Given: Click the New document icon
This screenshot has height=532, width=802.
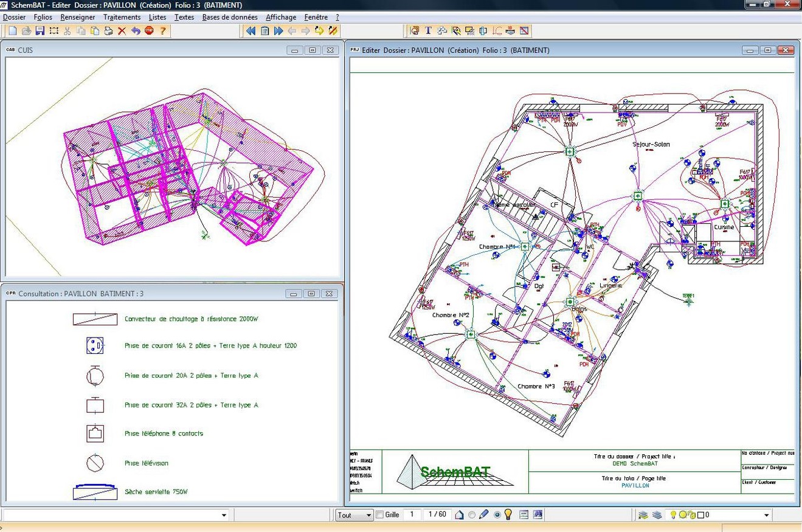Looking at the screenshot, I should click(13, 30).
